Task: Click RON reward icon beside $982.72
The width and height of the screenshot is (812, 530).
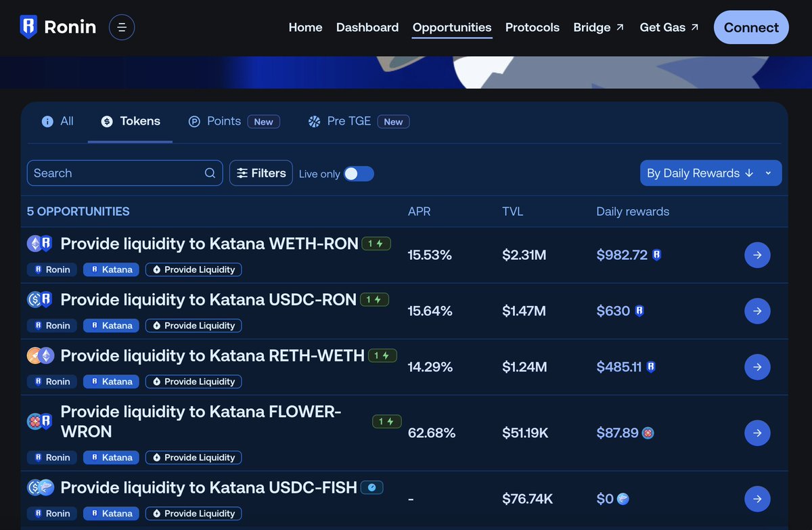Action: [x=656, y=255]
